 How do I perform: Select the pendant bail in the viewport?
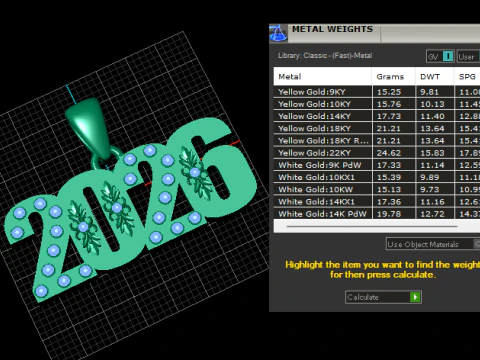click(x=89, y=128)
